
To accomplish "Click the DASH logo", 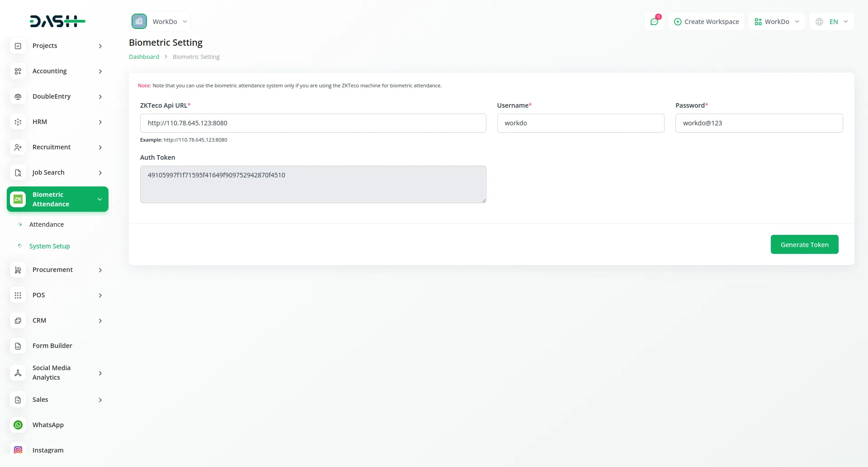I will coord(57,21).
